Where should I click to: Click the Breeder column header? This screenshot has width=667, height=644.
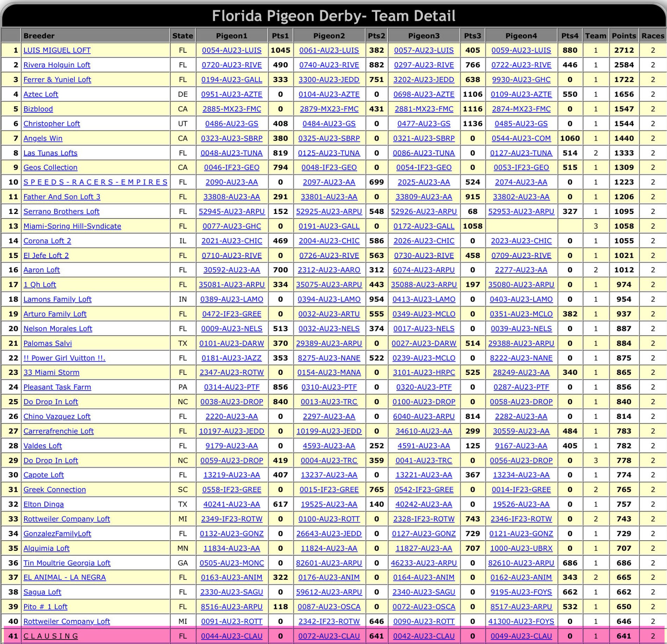[x=95, y=36]
